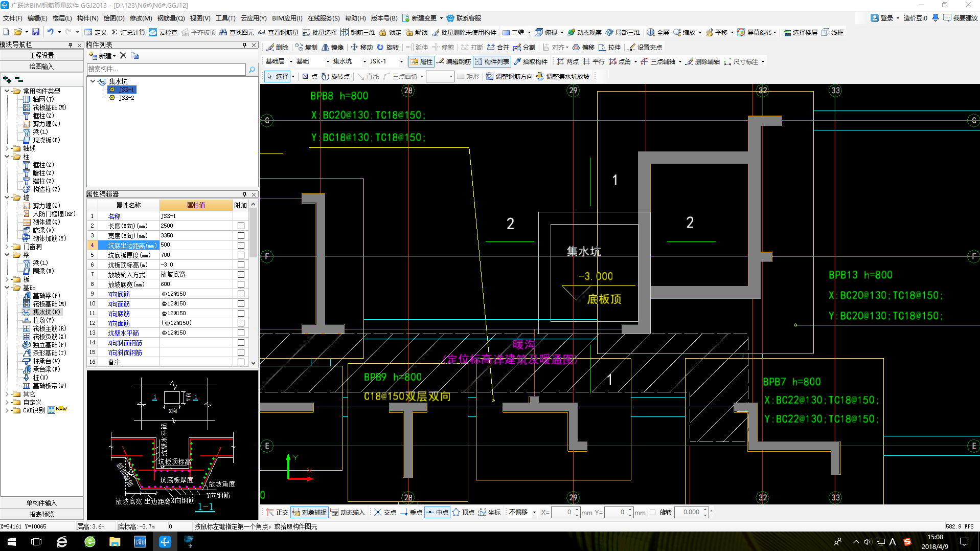The image size is (980, 551).
Task: Select the 镜像 mirror tool
Action: click(x=332, y=47)
